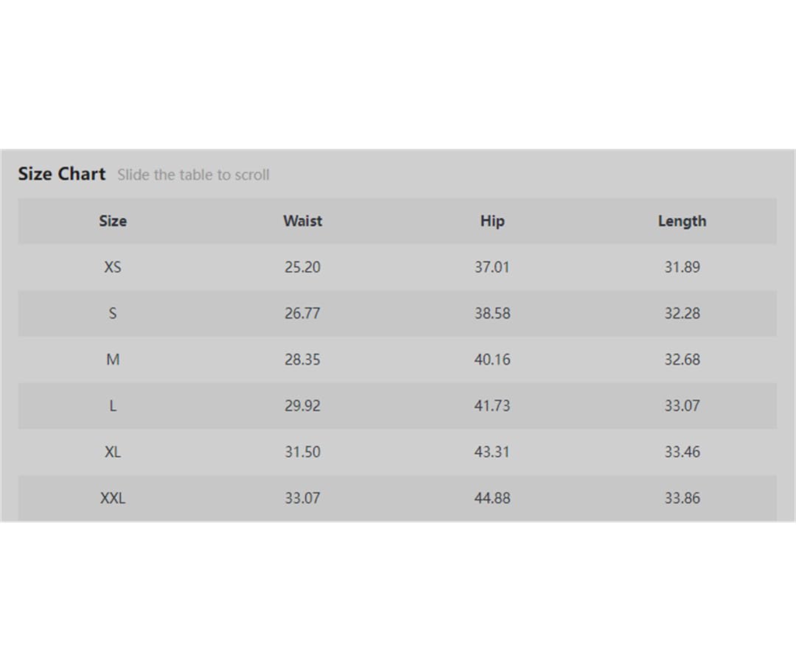Click hip value 43.31
The image size is (796, 672).
pyautogui.click(x=492, y=452)
